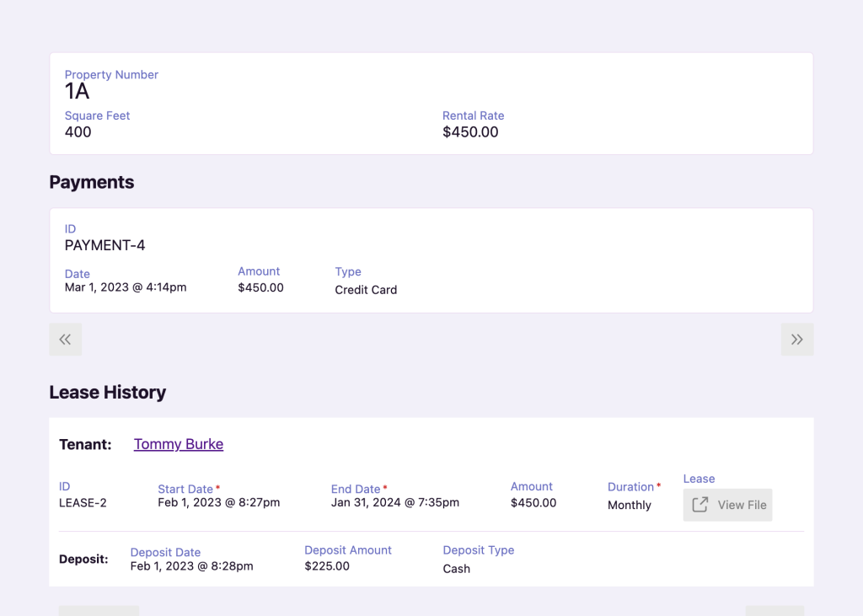Click the Lease History section heading

108,392
